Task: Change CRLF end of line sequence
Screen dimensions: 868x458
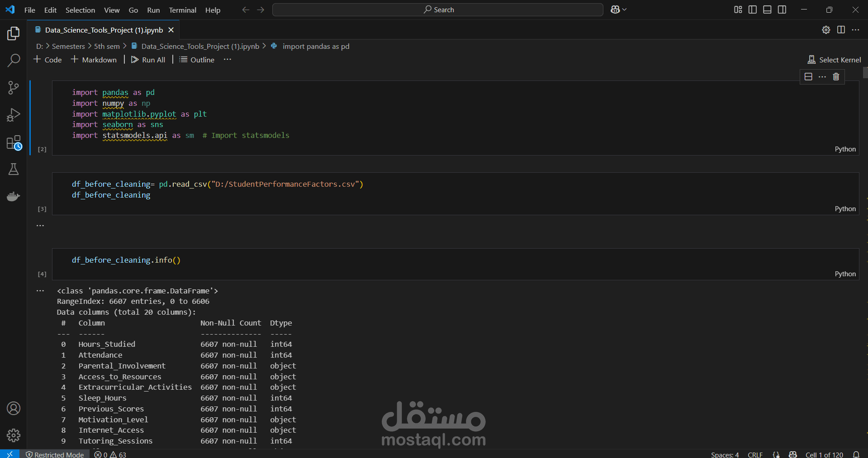Action: (x=755, y=454)
